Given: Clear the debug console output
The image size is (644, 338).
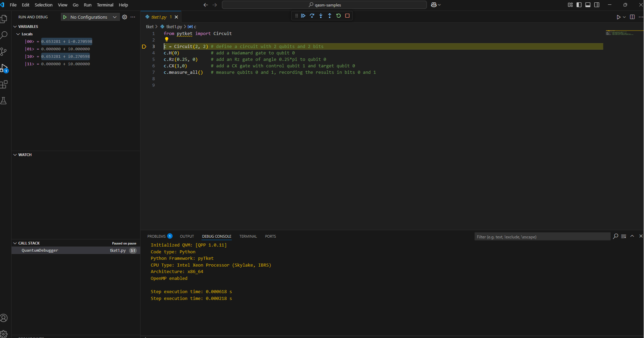Looking at the screenshot, I should click(x=624, y=236).
